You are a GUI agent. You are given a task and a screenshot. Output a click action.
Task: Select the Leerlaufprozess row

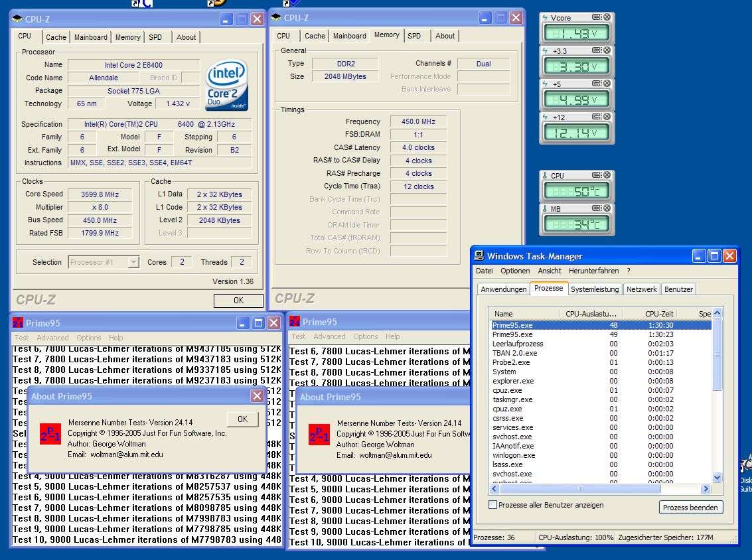pyautogui.click(x=601, y=344)
